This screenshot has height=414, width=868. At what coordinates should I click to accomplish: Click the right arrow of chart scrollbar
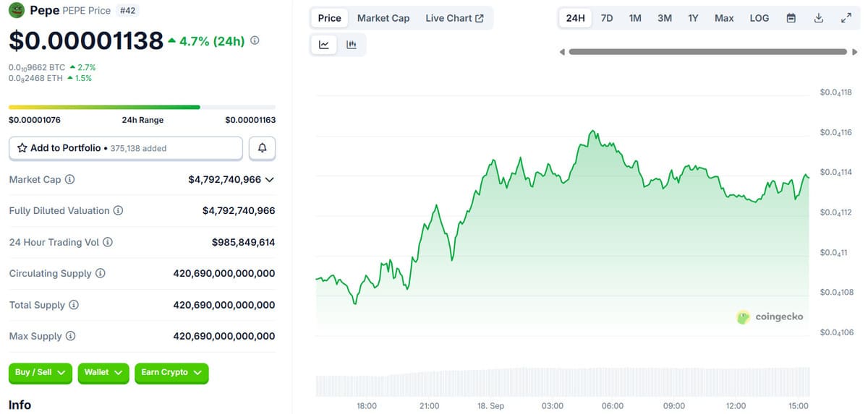click(x=854, y=52)
